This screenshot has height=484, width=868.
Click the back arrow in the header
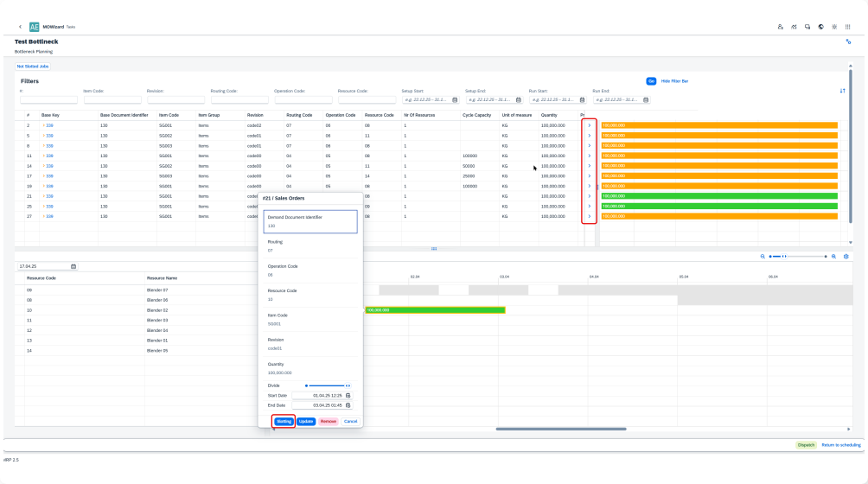[x=20, y=27]
